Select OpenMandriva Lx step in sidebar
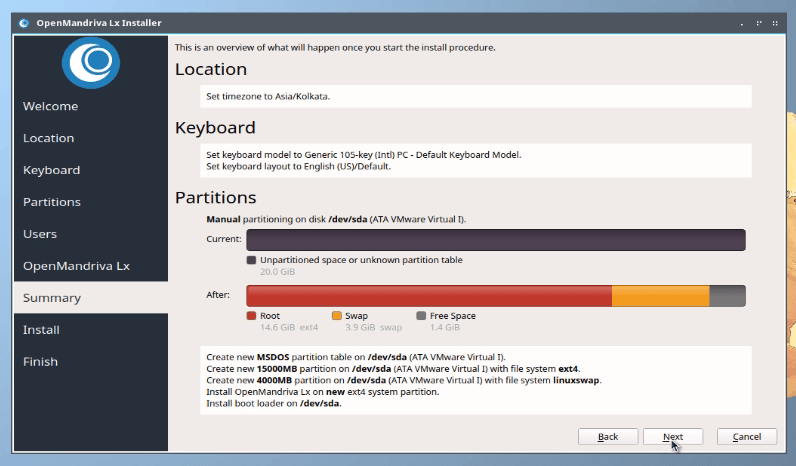This screenshot has width=796, height=466. coord(76,266)
